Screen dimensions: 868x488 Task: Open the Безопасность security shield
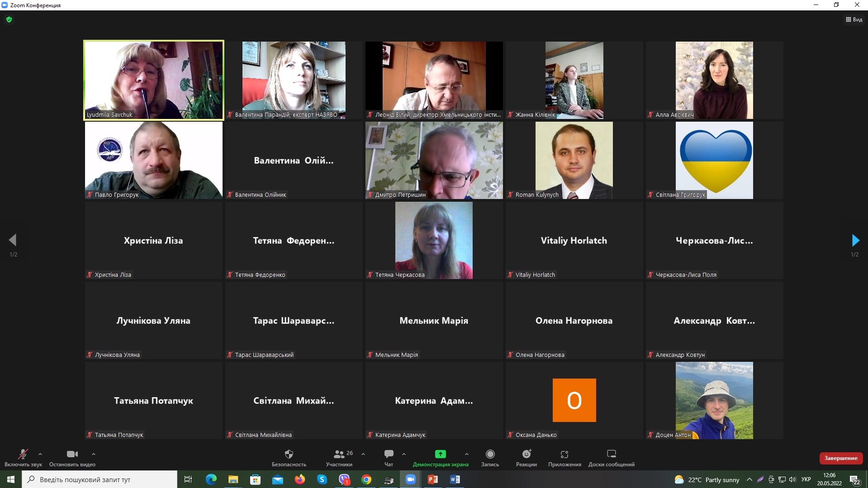[289, 458]
